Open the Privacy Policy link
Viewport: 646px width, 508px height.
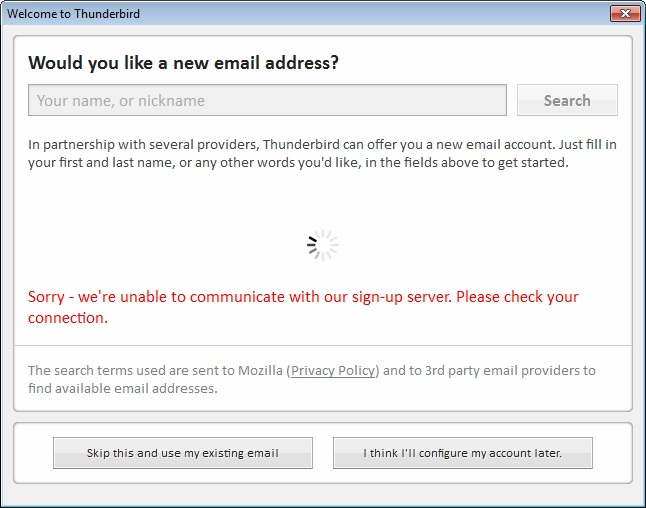click(x=334, y=371)
